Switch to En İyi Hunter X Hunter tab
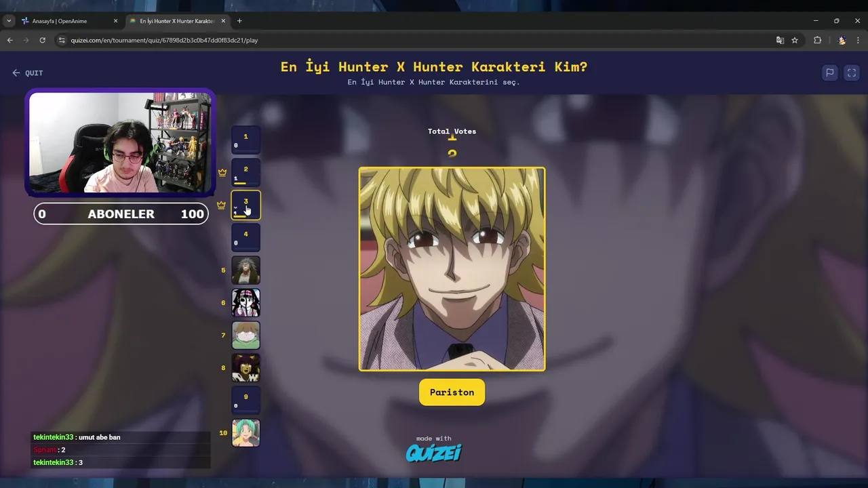The image size is (868, 488). coord(176,21)
